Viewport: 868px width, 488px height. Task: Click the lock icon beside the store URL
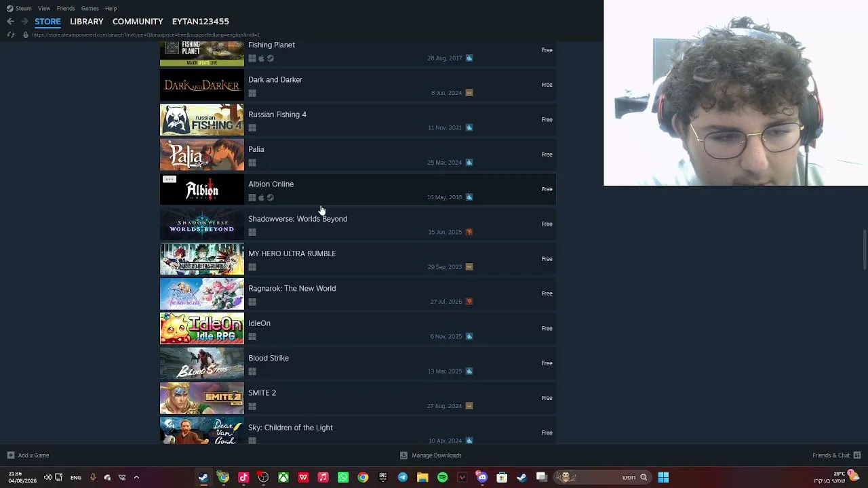pyautogui.click(x=26, y=35)
